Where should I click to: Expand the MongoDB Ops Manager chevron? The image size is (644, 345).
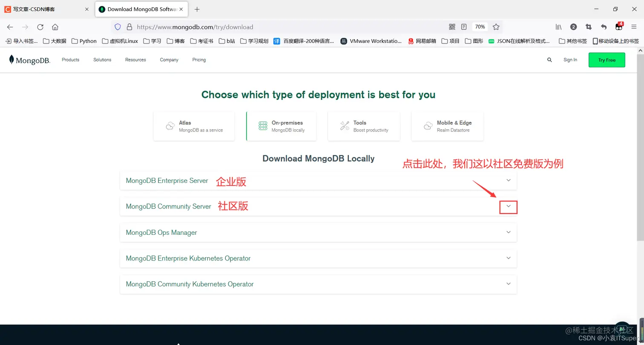click(508, 232)
